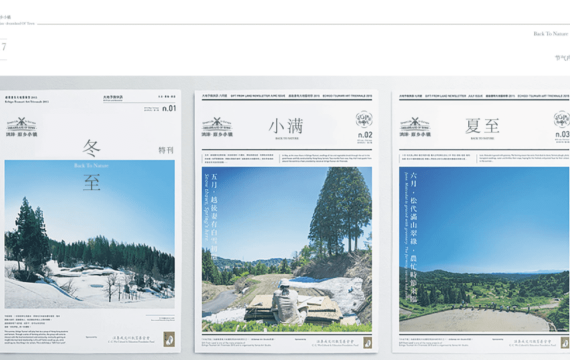This screenshot has height=360, width=570.
Task: Click the circular seal emblem on 小满 cover
Action: pos(364,120)
